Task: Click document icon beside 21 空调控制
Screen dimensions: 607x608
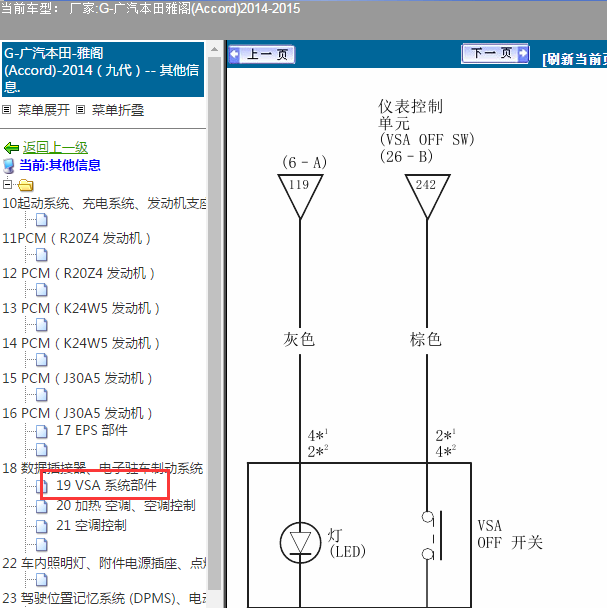Action: (42, 526)
